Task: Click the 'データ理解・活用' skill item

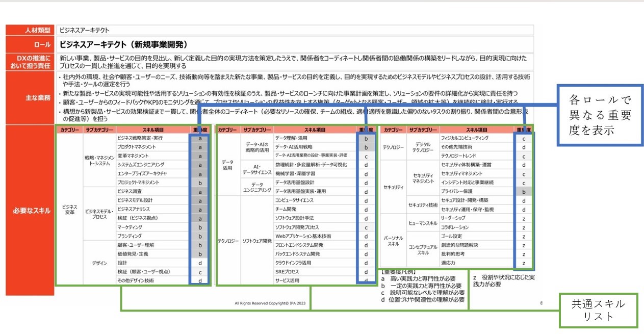Action: coord(291,138)
